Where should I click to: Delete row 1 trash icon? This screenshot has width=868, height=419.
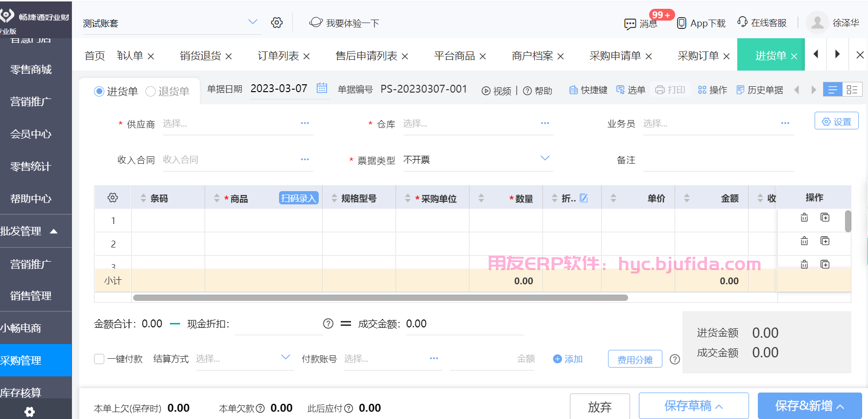pyautogui.click(x=804, y=217)
